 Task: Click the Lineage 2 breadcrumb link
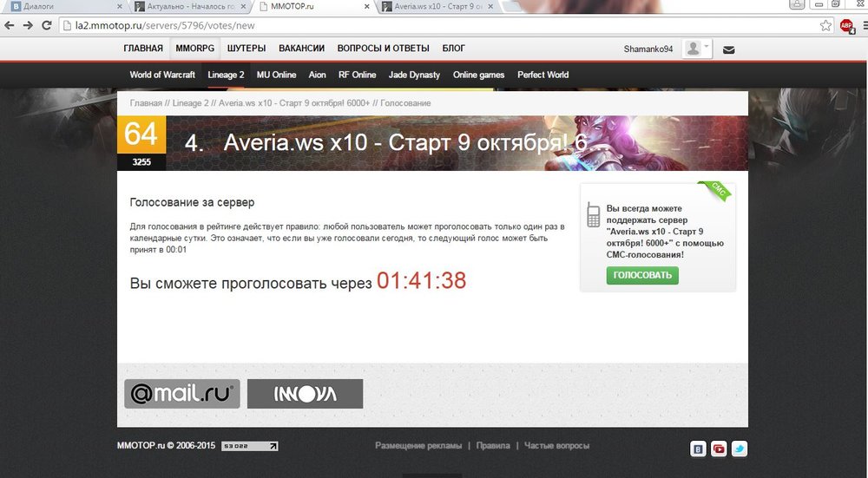tap(190, 103)
